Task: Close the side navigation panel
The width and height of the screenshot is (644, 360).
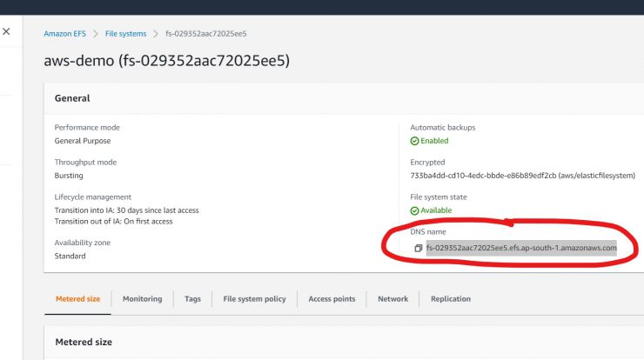Action: coord(6,31)
